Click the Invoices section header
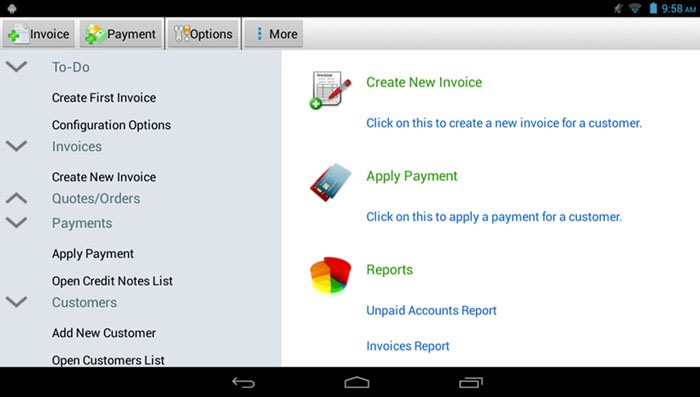Image resolution: width=700 pixels, height=397 pixels. point(77,146)
